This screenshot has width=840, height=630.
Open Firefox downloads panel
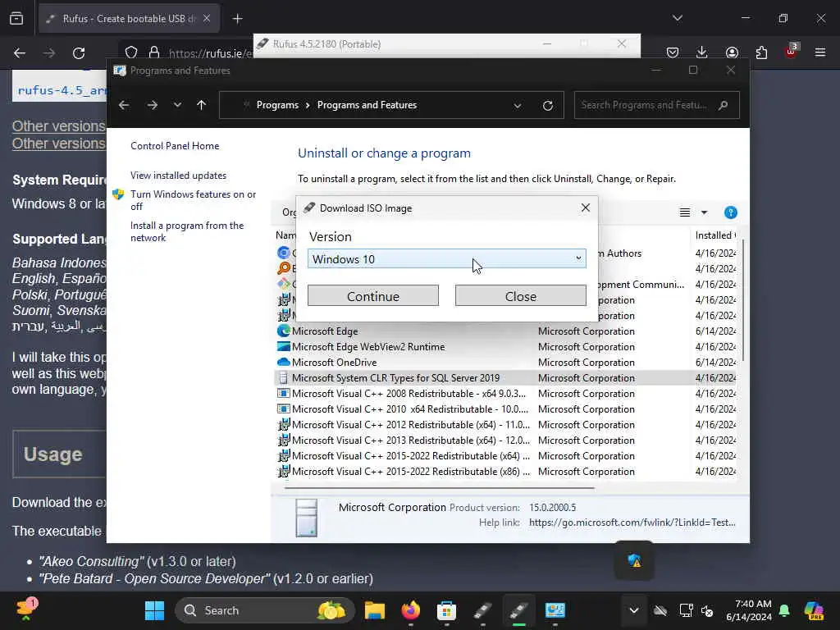tap(702, 52)
